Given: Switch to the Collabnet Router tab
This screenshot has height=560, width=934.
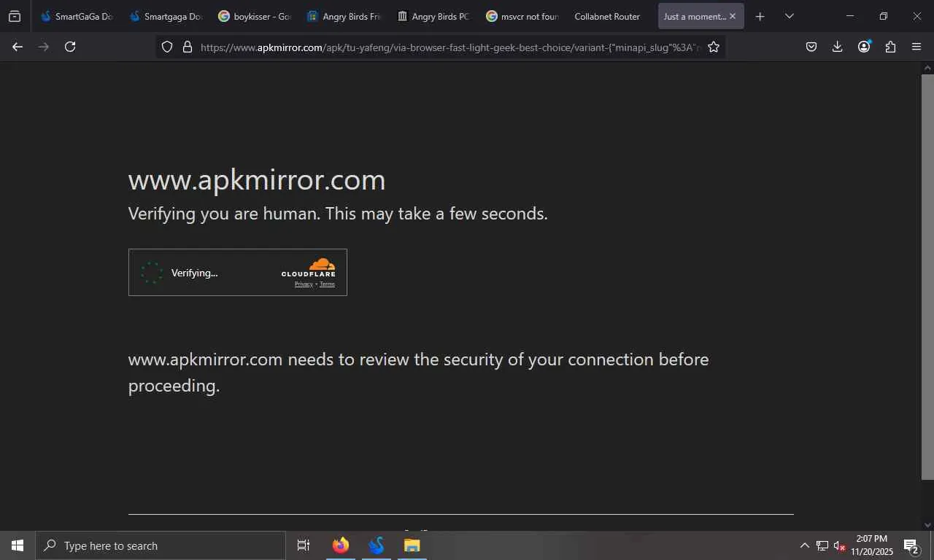Looking at the screenshot, I should pyautogui.click(x=611, y=16).
